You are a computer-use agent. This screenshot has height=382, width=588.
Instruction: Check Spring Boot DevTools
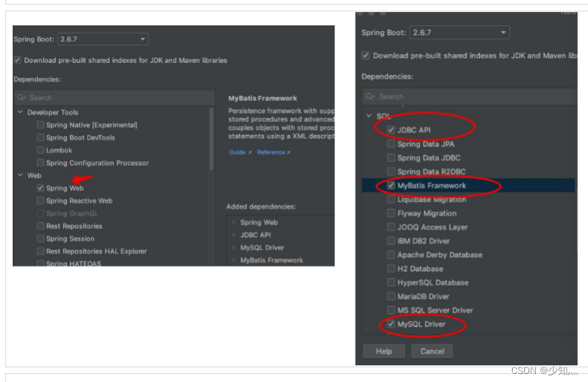click(41, 138)
